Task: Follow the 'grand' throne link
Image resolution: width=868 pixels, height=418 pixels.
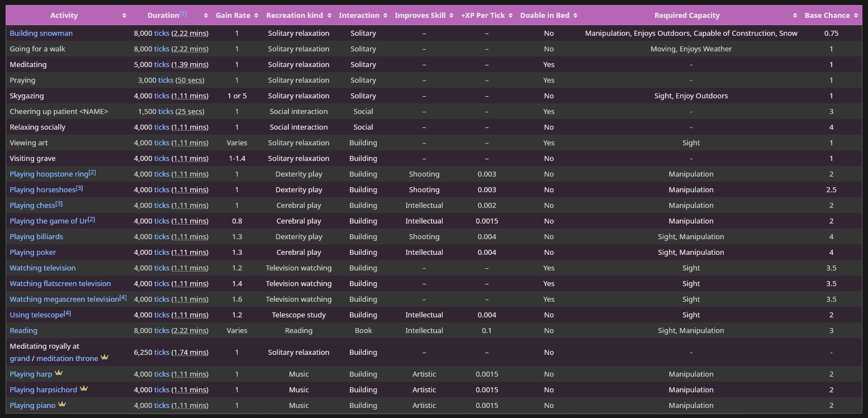Action: [20, 359]
